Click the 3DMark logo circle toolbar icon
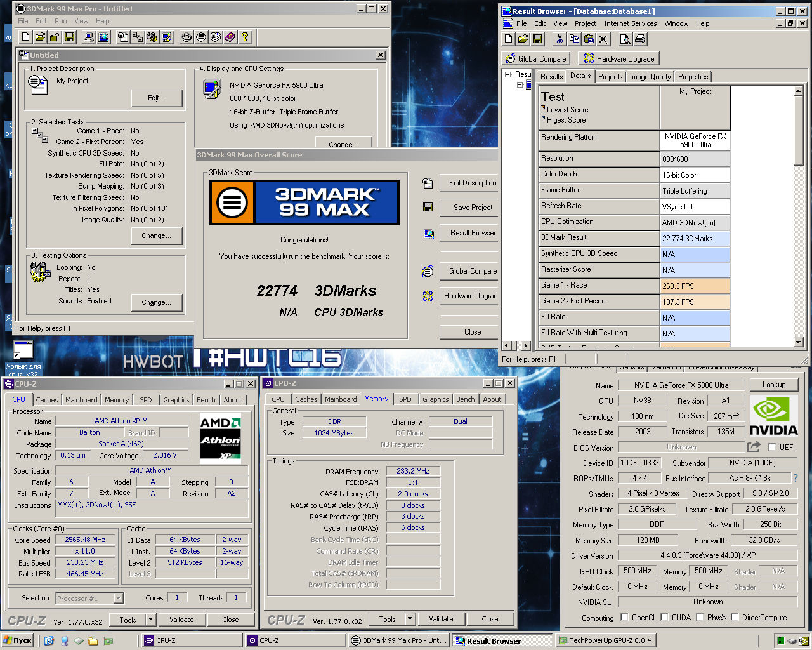 201,37
